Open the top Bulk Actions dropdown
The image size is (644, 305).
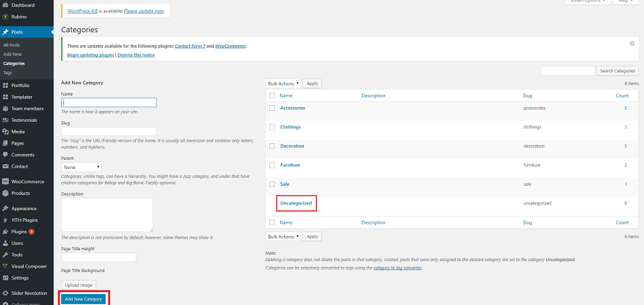pyautogui.click(x=283, y=83)
